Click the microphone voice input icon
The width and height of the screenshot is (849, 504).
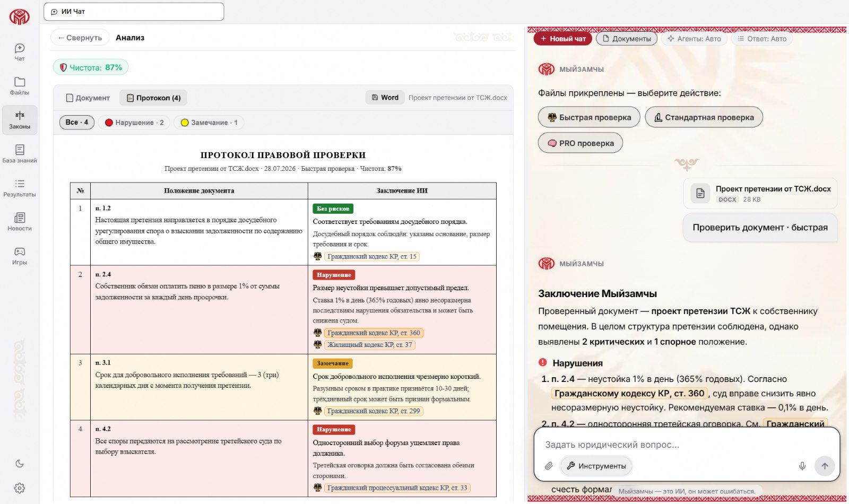point(802,466)
